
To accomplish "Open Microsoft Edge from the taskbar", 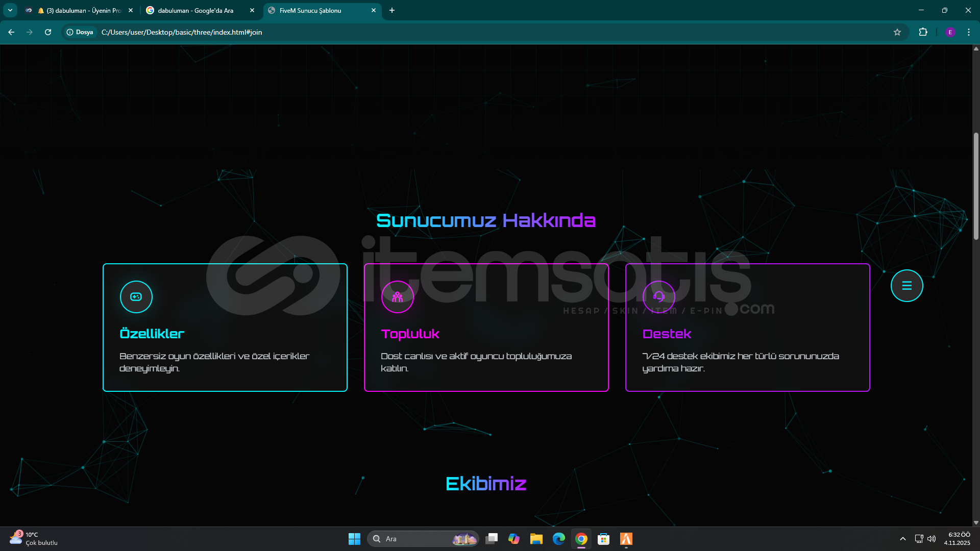I will pyautogui.click(x=559, y=539).
